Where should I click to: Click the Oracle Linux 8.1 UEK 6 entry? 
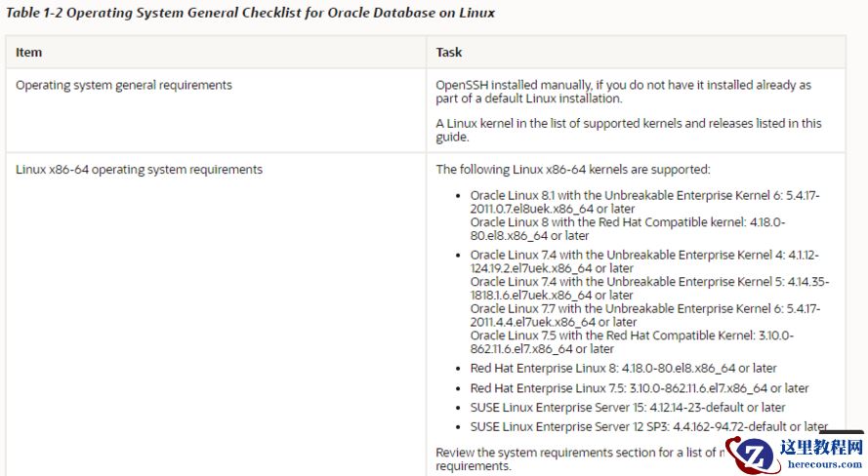[644, 202]
